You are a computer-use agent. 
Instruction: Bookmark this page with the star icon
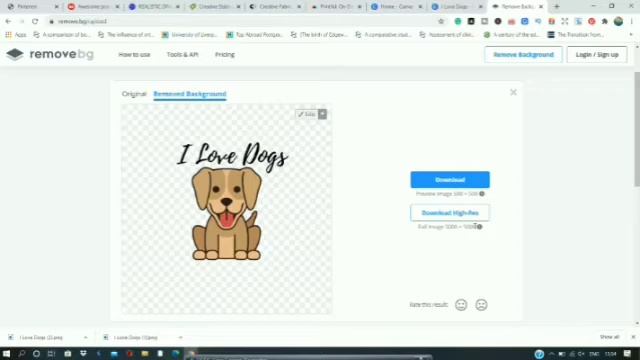pos(441,21)
